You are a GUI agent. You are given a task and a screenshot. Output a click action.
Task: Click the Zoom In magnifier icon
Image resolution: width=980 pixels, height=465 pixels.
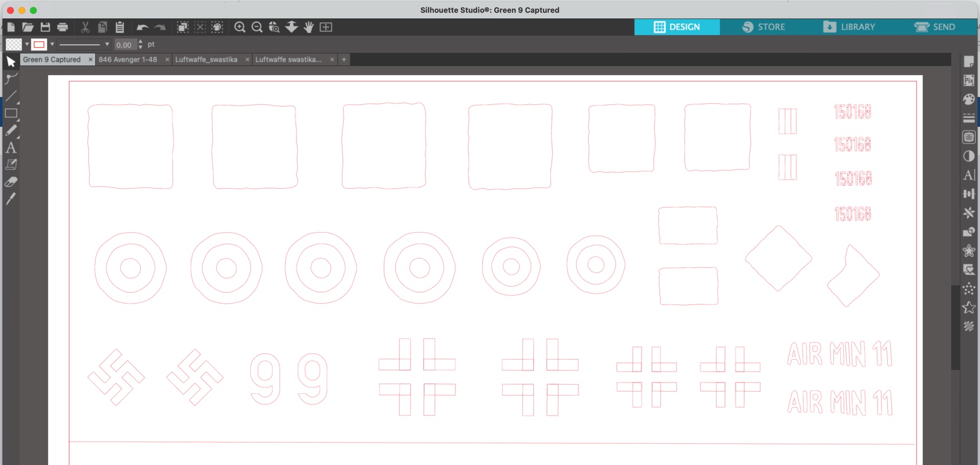coord(240,27)
